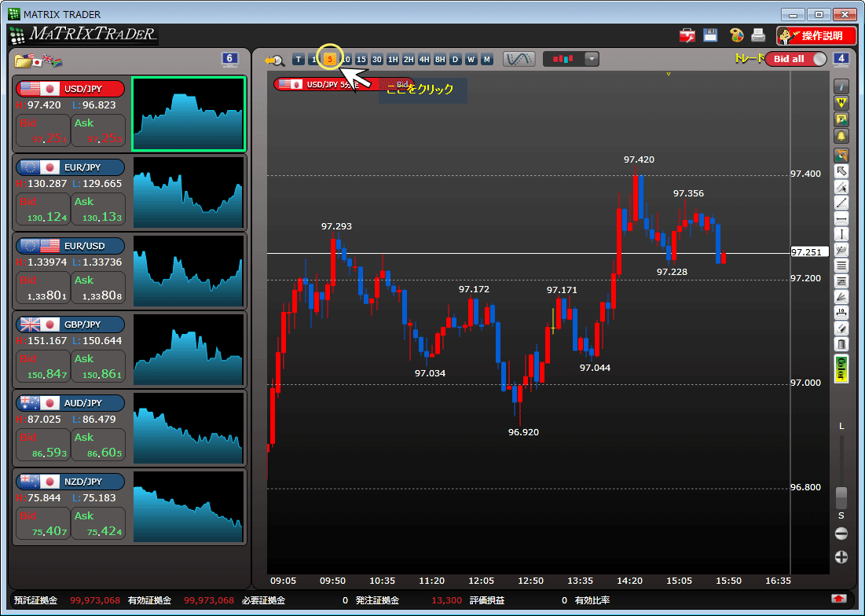Select the parallel horizontal lines tool
This screenshot has width=865, height=616.
[841, 266]
